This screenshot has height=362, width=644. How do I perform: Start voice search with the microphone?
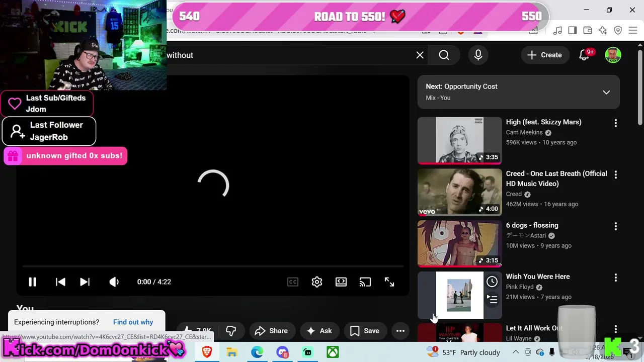pyautogui.click(x=478, y=55)
